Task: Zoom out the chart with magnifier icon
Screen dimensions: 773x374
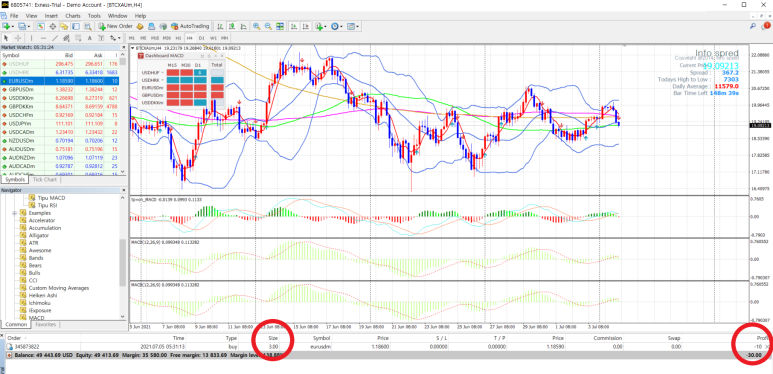Action: [268, 26]
